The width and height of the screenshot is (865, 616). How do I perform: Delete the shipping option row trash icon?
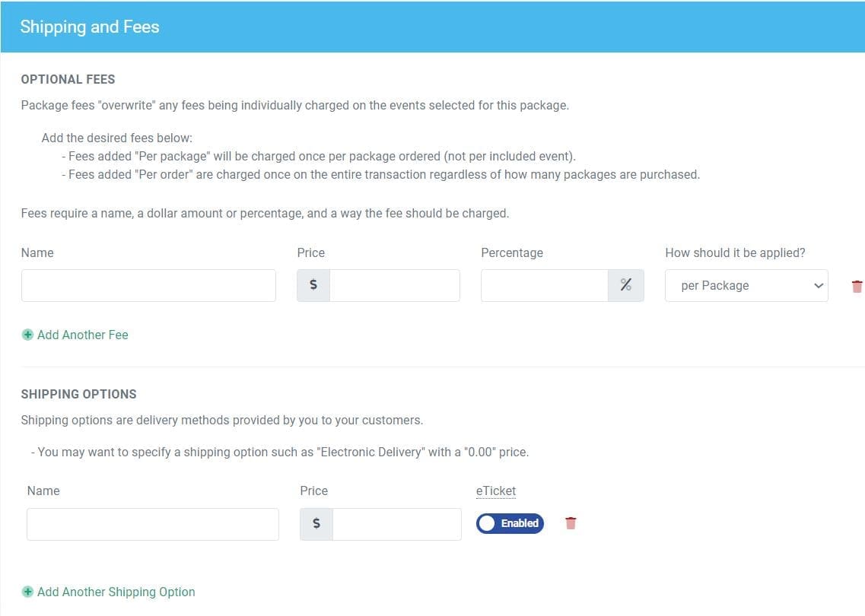[571, 523]
